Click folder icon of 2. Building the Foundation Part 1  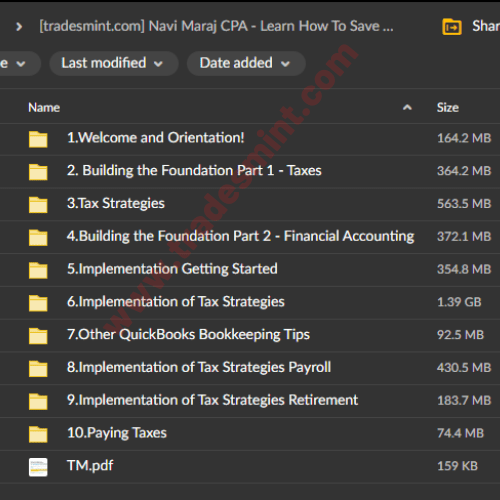tap(38, 172)
